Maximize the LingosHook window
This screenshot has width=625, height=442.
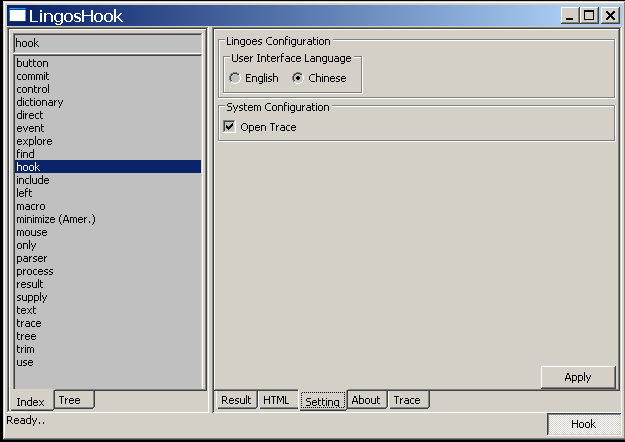click(x=589, y=16)
